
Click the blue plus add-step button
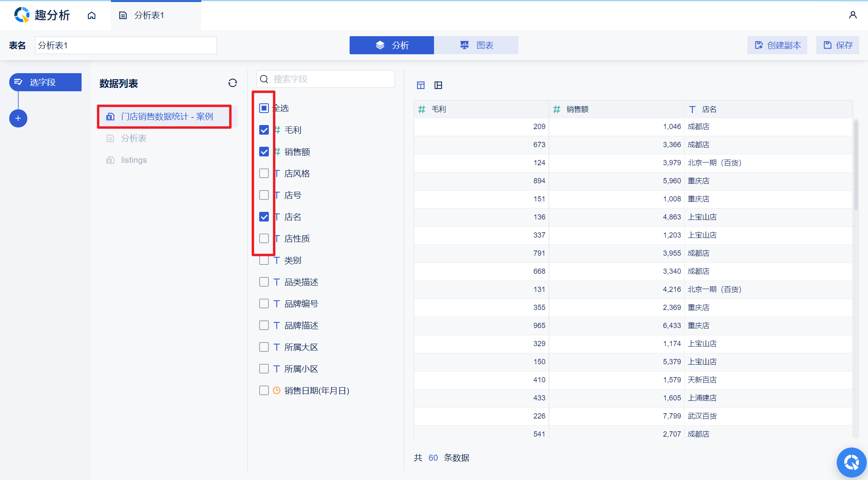coord(18,118)
